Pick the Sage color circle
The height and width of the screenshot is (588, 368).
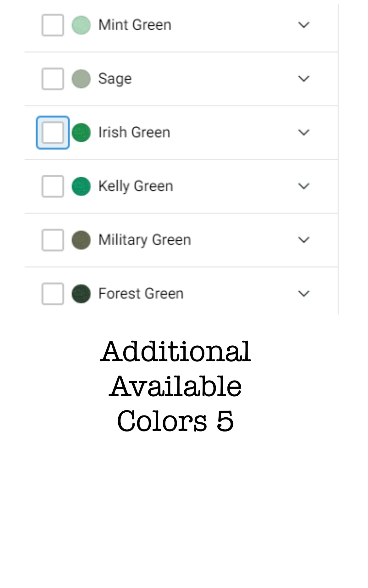[x=81, y=79]
